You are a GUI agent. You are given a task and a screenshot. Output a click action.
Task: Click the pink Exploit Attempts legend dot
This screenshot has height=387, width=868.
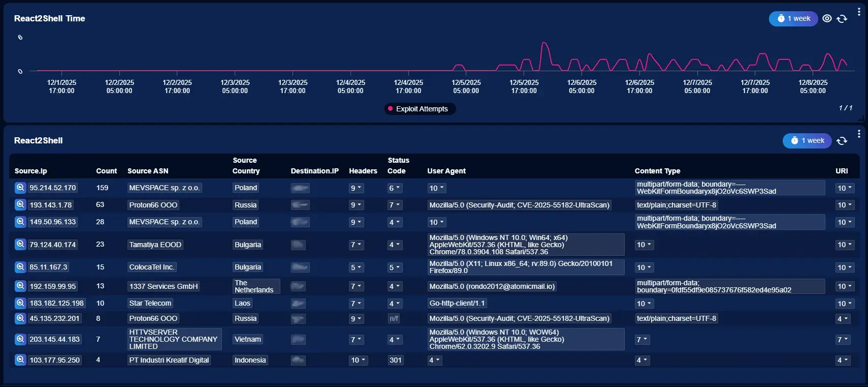390,109
